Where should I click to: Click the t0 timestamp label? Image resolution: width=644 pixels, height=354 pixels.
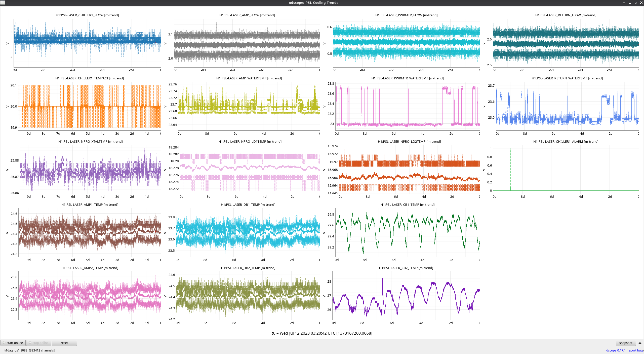point(322,333)
